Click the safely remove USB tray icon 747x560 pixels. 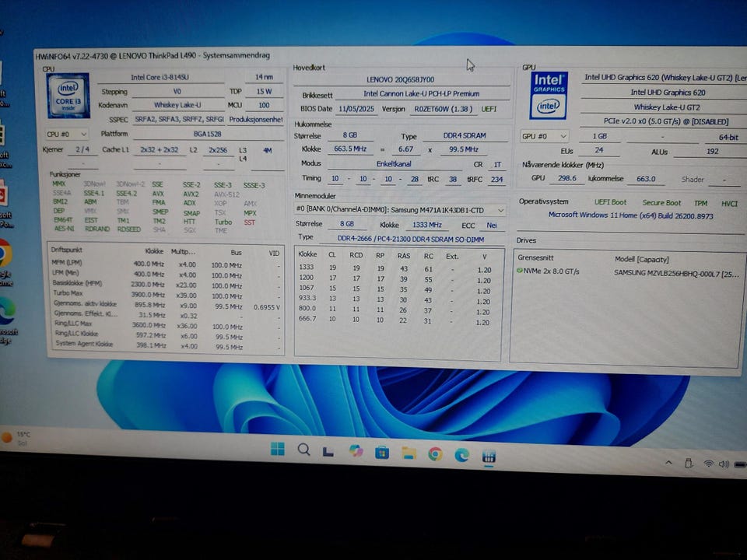[689, 463]
